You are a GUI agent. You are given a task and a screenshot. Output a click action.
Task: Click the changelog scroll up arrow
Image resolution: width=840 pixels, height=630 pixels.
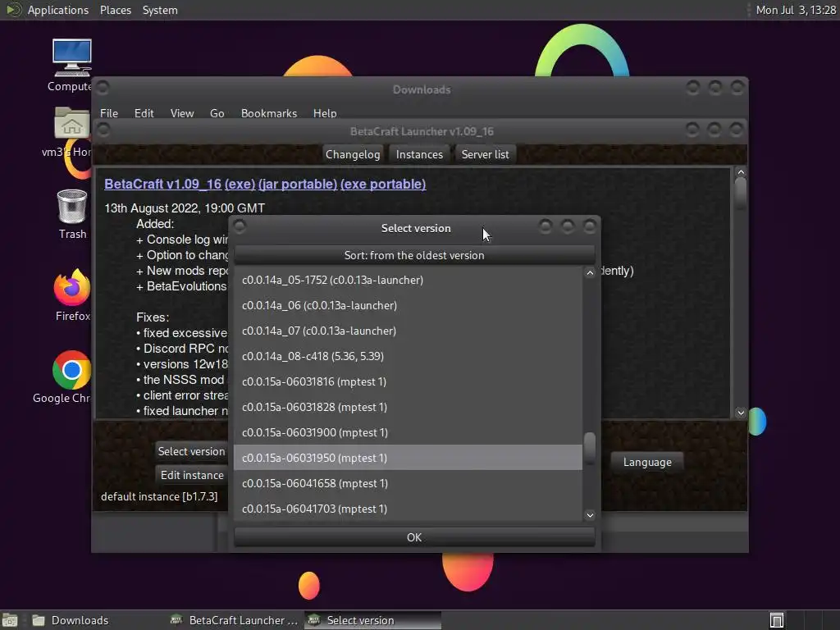pos(741,172)
